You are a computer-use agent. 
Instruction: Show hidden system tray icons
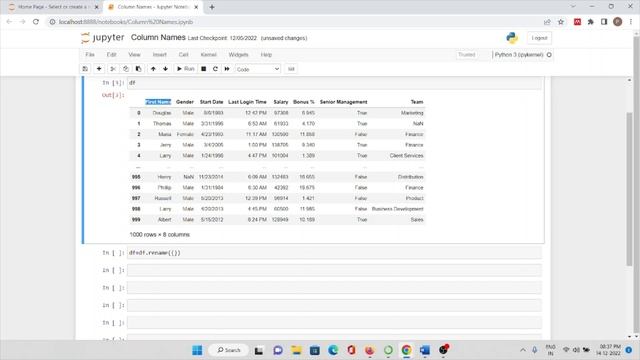coord(523,350)
